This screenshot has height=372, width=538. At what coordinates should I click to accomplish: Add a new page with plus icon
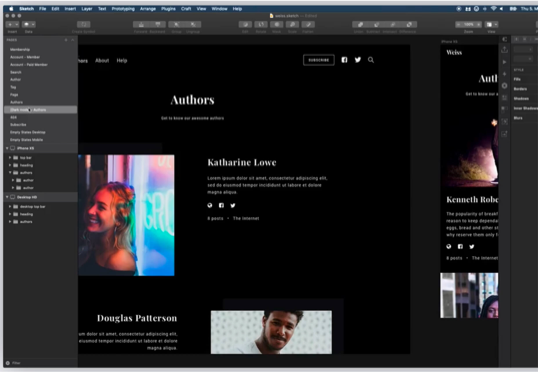tap(66, 40)
